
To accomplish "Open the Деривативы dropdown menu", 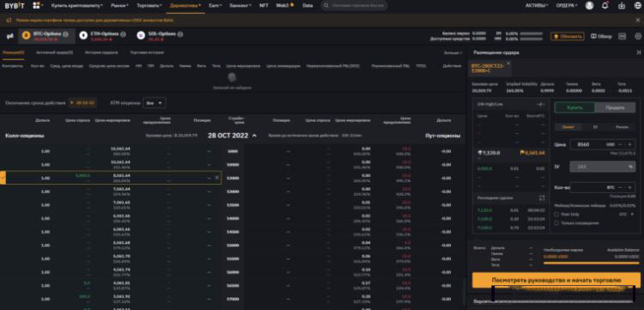I will [x=185, y=6].
